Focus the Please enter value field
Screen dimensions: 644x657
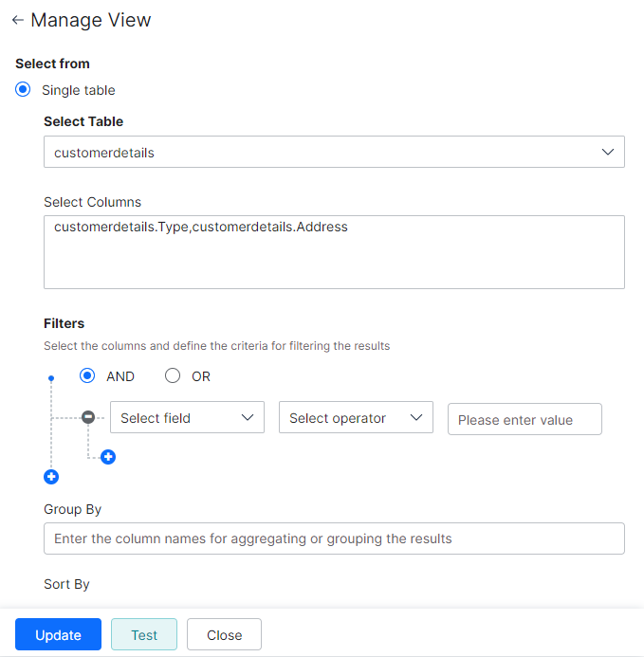pos(524,419)
